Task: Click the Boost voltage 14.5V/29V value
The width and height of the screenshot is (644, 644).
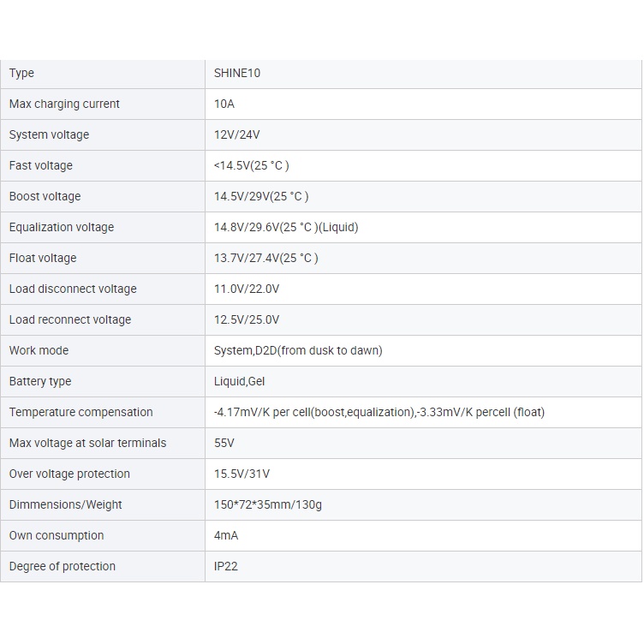Action: (261, 196)
